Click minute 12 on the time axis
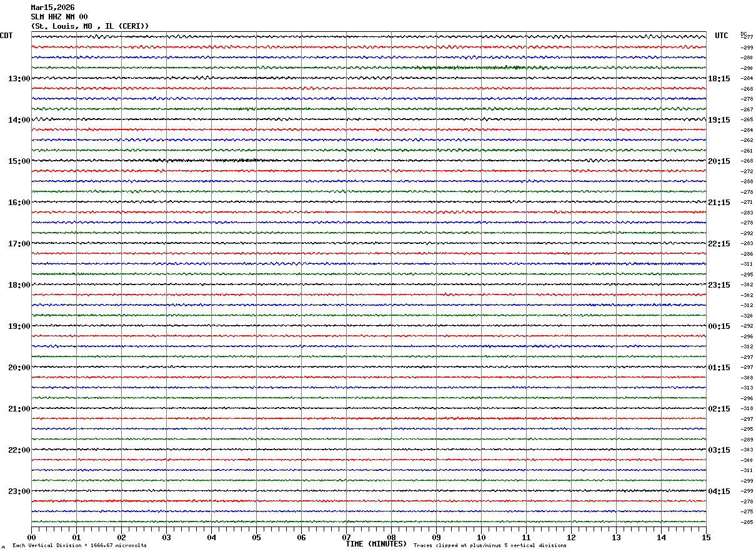Viewport: 756px width, 554px height. pyautogui.click(x=571, y=538)
